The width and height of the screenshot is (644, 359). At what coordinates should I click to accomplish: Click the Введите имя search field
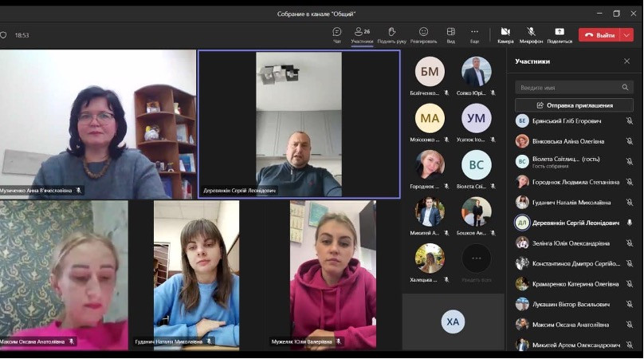(x=566, y=88)
